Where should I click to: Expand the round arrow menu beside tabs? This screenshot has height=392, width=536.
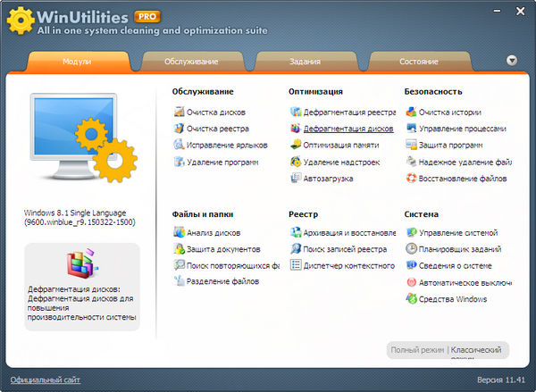[512, 61]
